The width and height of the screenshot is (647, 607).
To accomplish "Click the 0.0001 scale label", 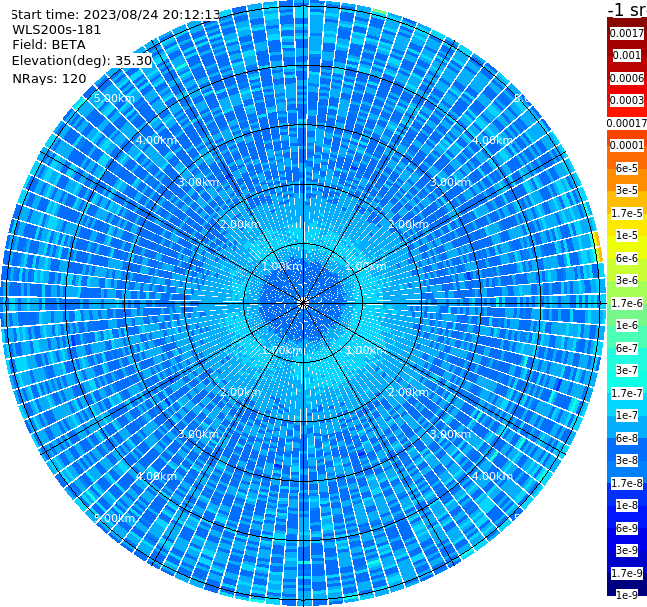I will [x=627, y=145].
